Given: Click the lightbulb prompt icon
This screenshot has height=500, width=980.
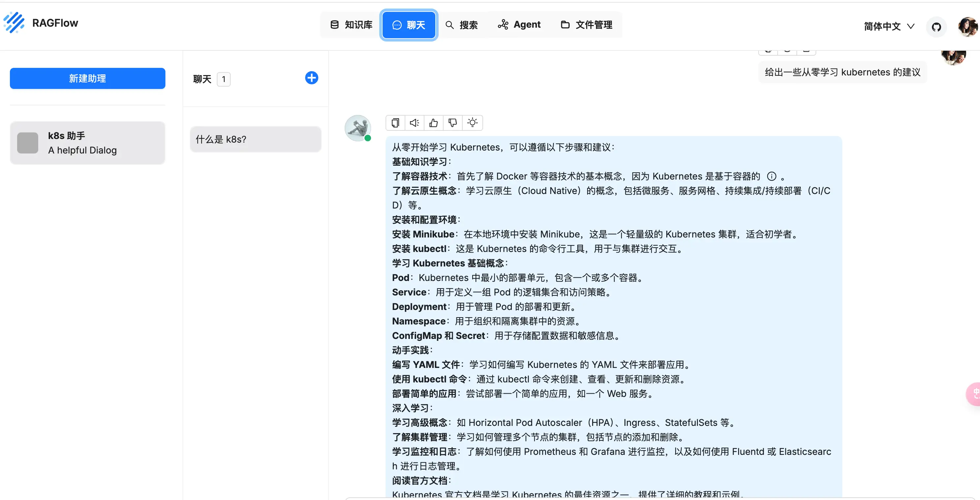Looking at the screenshot, I should click(x=472, y=123).
